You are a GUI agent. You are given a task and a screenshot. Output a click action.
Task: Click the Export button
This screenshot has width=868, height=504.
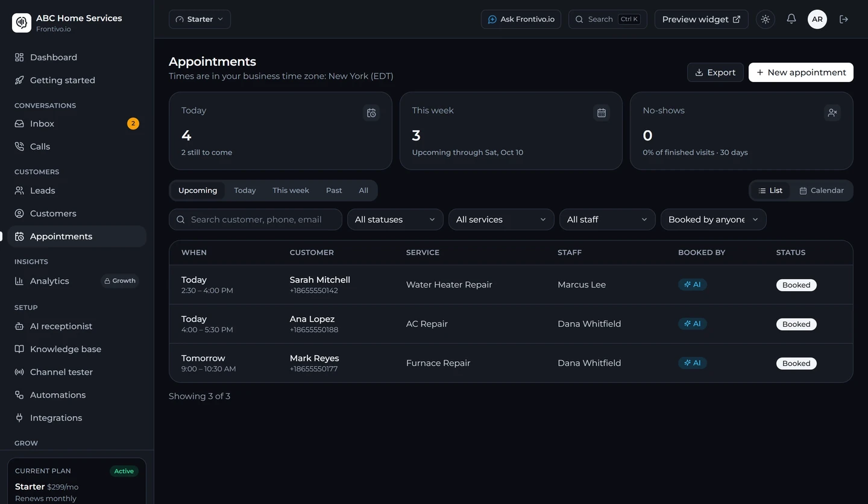(x=715, y=72)
